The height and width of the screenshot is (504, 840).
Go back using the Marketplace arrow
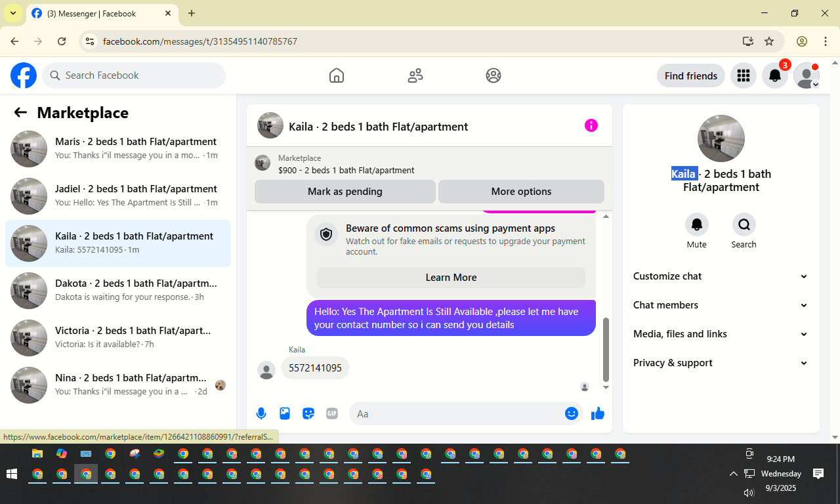click(x=20, y=112)
